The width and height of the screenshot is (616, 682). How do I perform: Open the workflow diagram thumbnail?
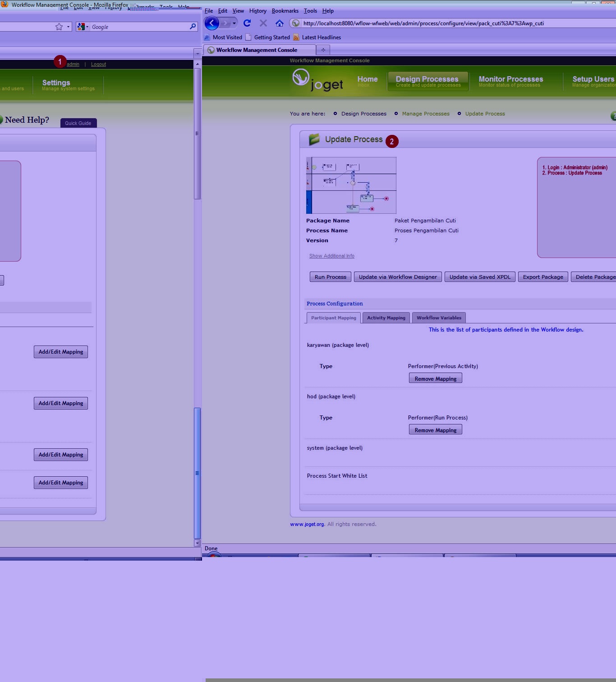click(351, 185)
